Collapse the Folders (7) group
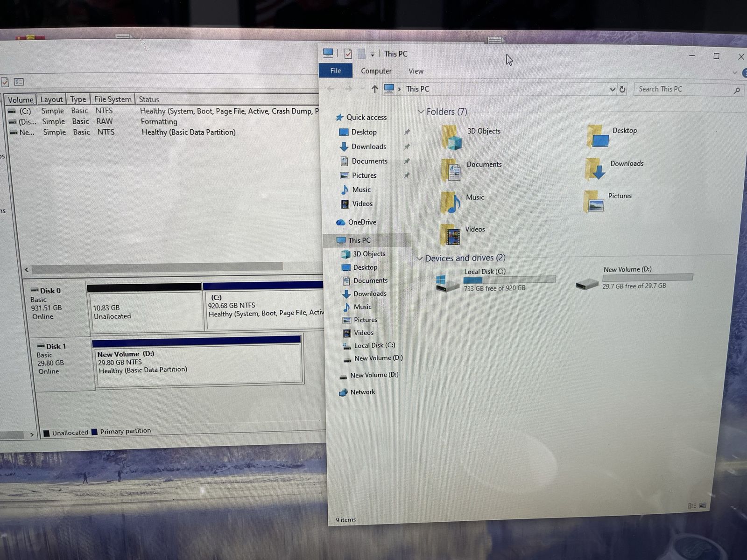The width and height of the screenshot is (747, 560). point(421,112)
